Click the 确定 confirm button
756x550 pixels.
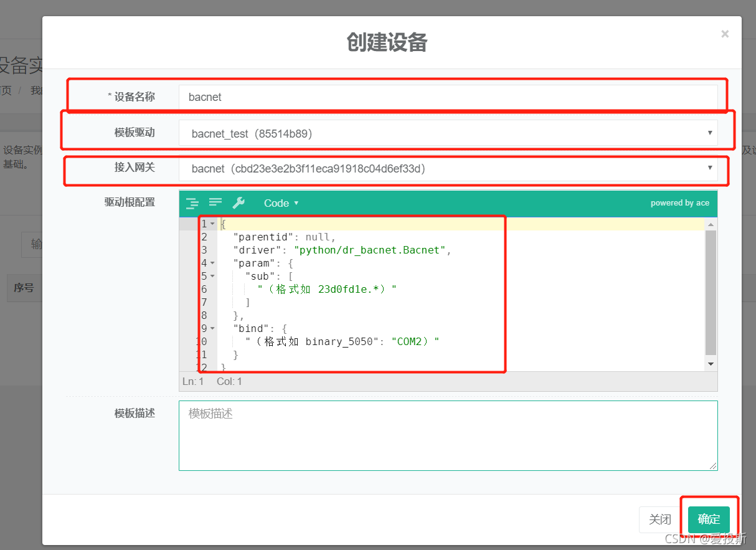[x=709, y=519]
